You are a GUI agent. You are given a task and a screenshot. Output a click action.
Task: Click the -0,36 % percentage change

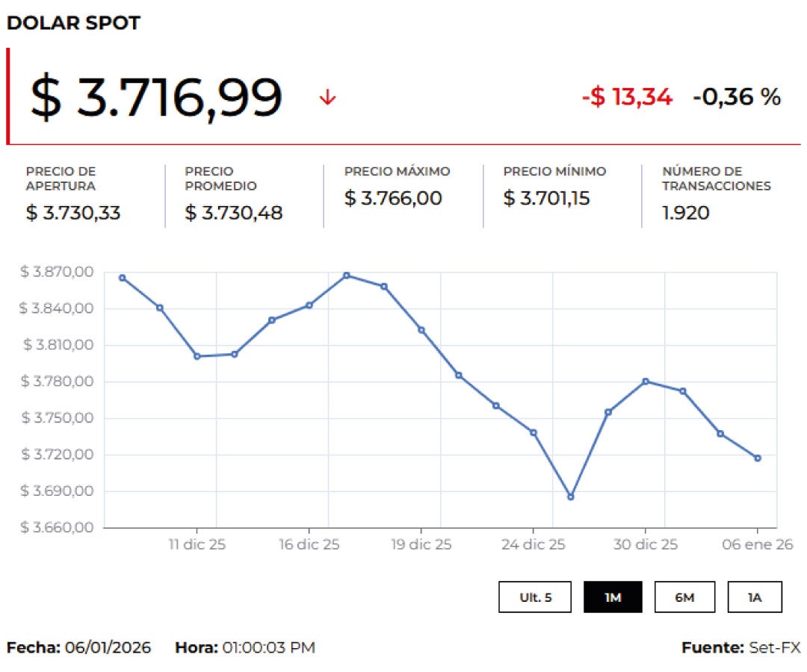pos(736,96)
